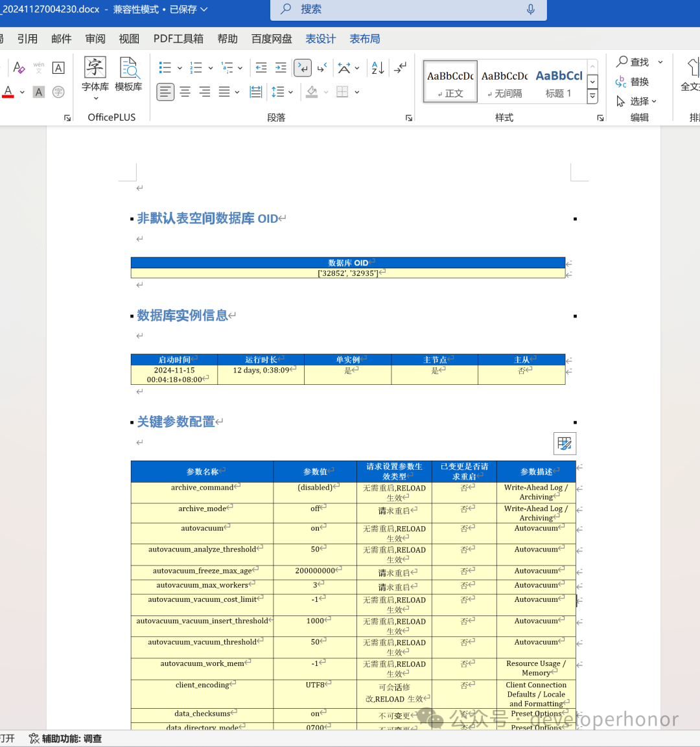This screenshot has width=700, height=747.
Task: Justify the paragraph text
Action: pyautogui.click(x=224, y=92)
